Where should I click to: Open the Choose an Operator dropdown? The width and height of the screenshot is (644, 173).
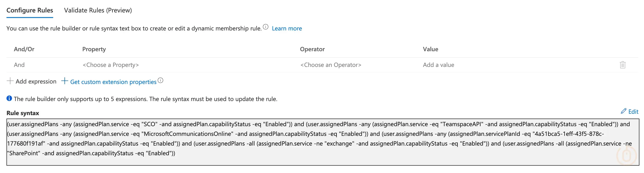pos(331,65)
